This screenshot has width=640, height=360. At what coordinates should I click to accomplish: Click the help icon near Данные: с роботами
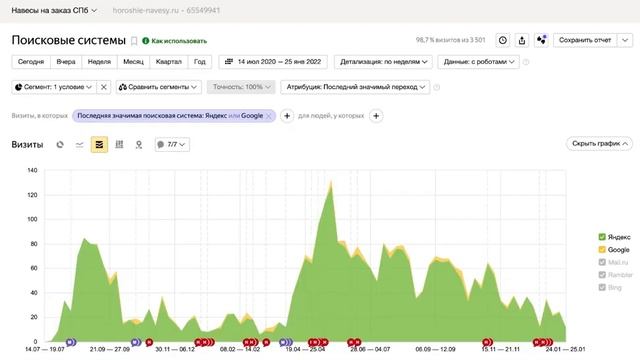[x=526, y=62]
